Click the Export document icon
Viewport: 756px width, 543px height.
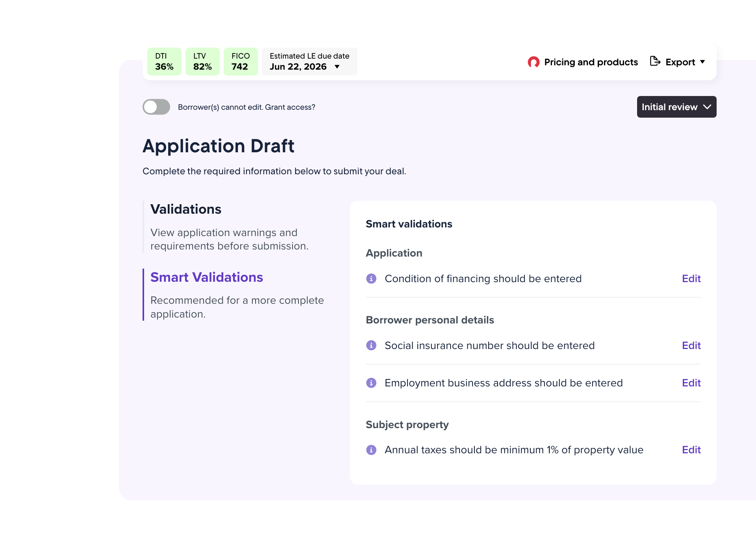click(x=655, y=61)
